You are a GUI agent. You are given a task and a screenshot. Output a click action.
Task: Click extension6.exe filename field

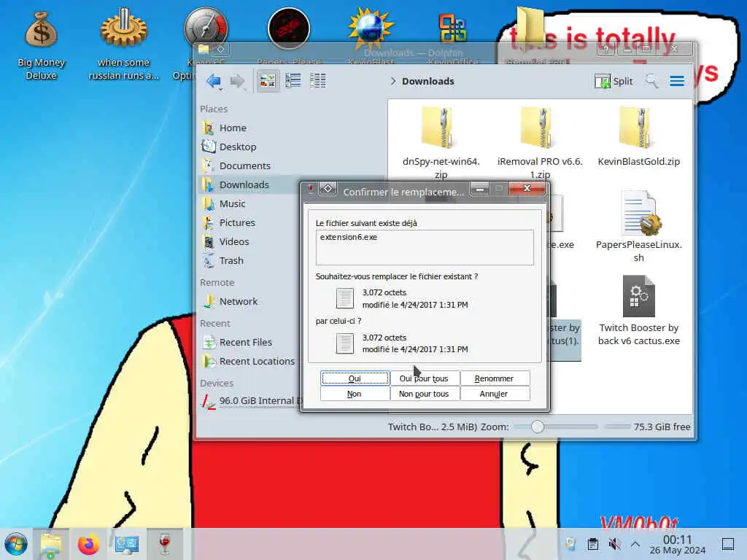click(x=425, y=247)
